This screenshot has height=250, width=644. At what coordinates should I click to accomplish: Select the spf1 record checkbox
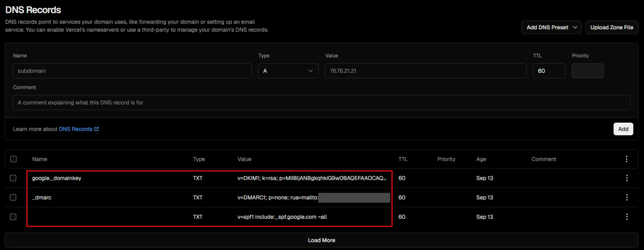pos(13,217)
